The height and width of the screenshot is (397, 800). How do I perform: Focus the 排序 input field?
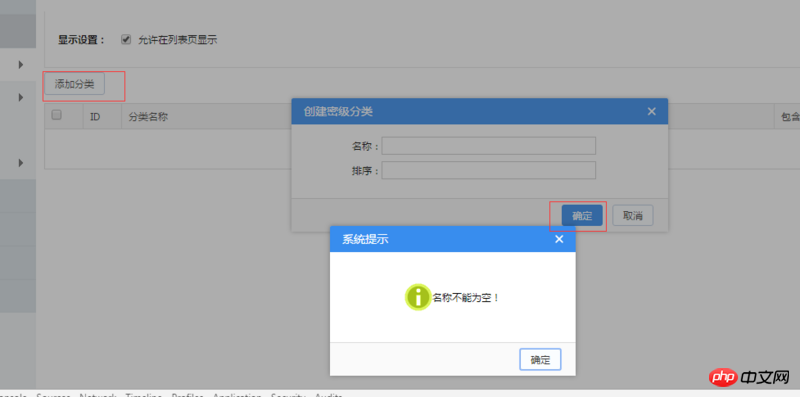tap(489, 170)
